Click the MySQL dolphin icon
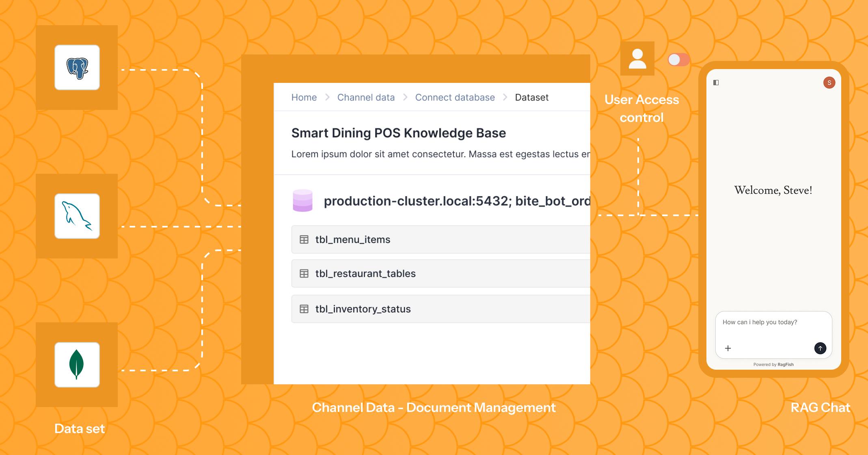Viewport: 868px width, 455px height. coord(77,216)
